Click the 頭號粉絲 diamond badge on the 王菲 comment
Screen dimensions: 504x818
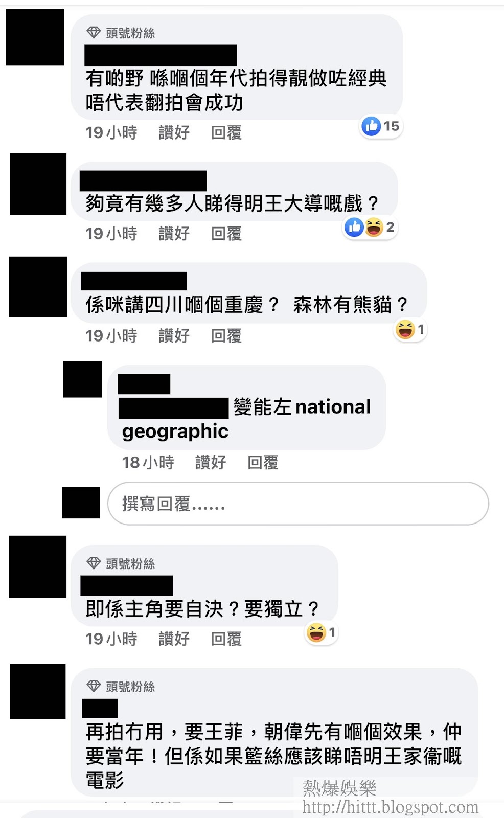[121, 687]
